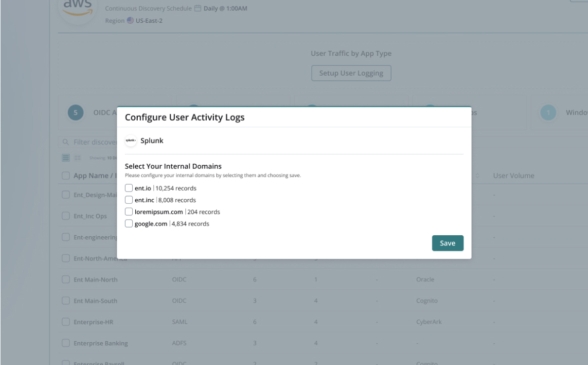Open the schedule calendar icon
This screenshot has width=588, height=365.
coord(198,8)
